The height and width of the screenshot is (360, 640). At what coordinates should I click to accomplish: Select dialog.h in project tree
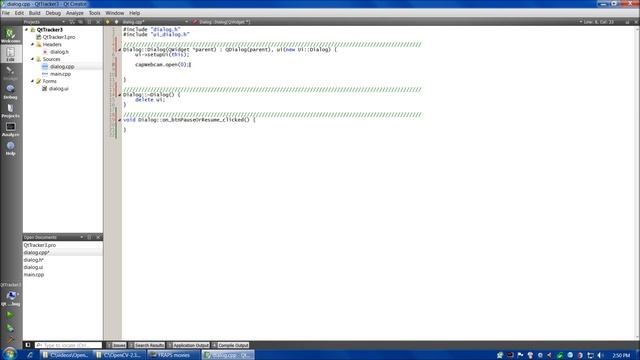coord(60,52)
